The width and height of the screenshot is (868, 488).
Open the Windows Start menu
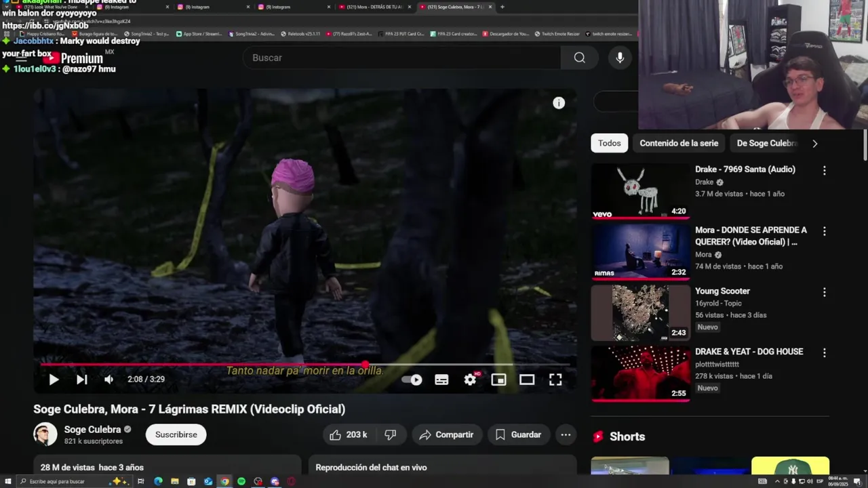pyautogui.click(x=8, y=481)
